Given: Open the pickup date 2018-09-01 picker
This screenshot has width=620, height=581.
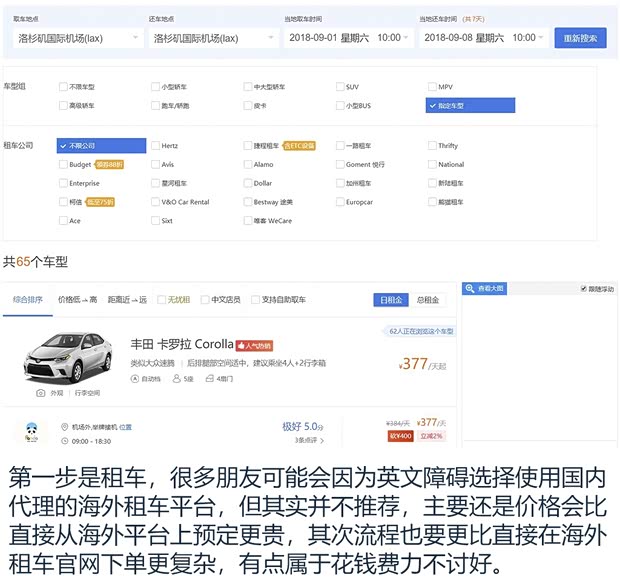Looking at the screenshot, I should click(349, 38).
